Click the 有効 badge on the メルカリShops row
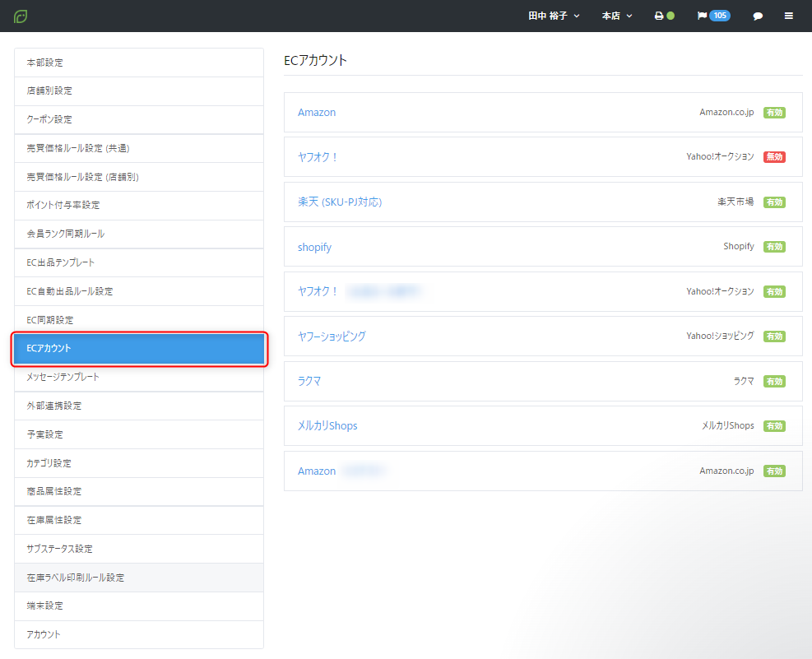 pos(774,426)
